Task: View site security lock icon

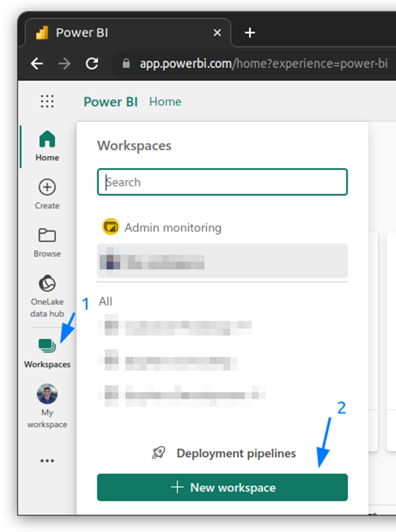Action: [x=126, y=63]
